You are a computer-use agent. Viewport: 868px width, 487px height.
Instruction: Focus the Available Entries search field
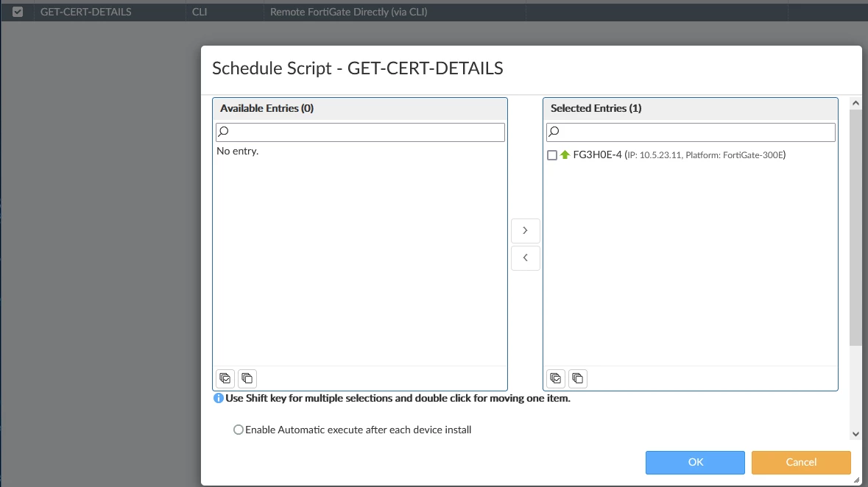pos(360,132)
